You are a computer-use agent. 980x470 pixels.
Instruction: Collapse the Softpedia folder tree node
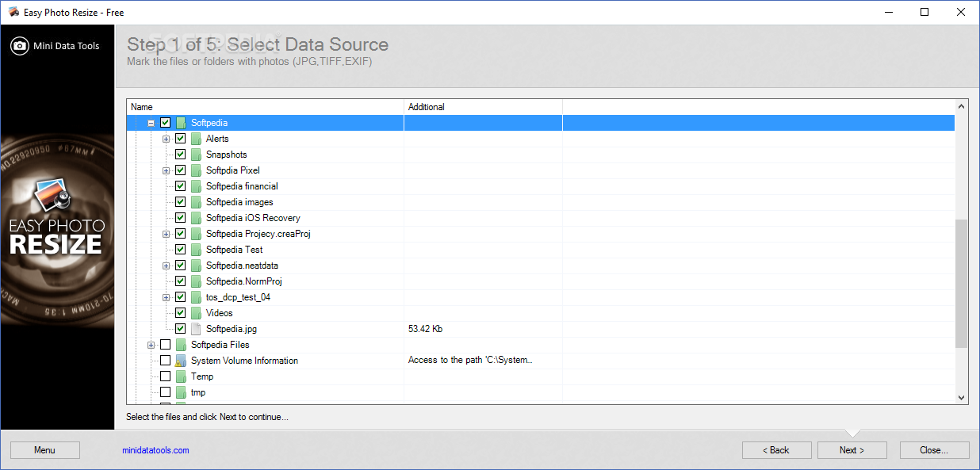click(x=151, y=123)
